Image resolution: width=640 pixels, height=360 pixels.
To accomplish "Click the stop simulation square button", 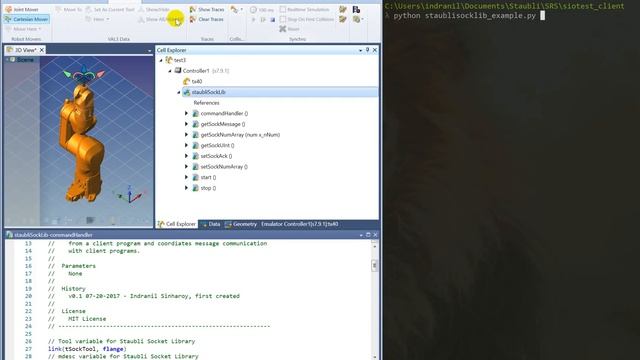I will [273, 19].
